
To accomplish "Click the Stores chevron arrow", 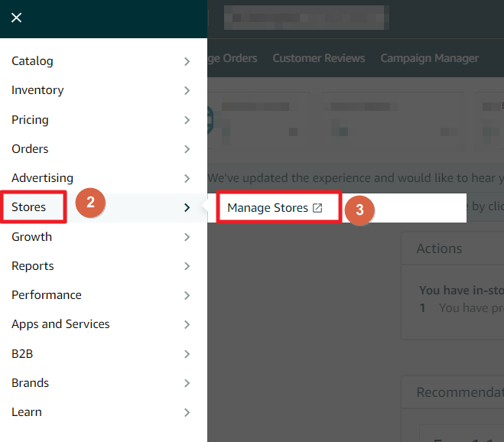I will coord(187,208).
